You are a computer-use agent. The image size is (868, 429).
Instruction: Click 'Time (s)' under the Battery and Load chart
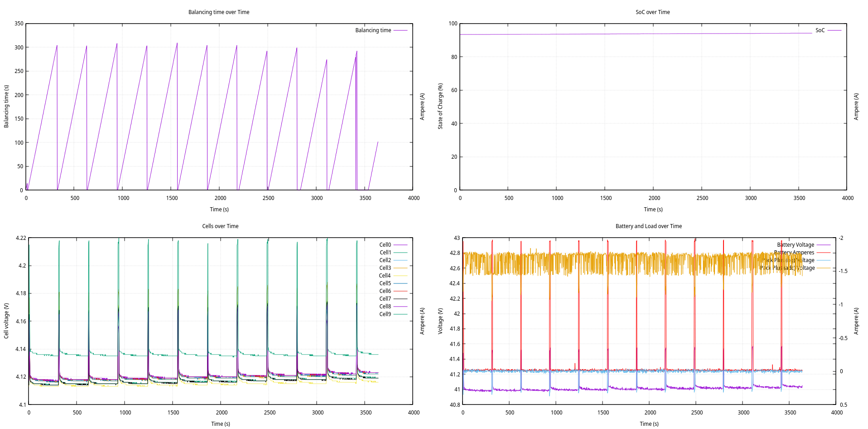pyautogui.click(x=649, y=424)
